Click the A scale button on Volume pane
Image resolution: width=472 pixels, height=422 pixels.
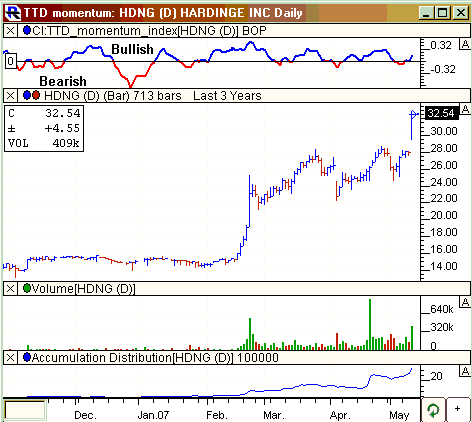click(465, 302)
